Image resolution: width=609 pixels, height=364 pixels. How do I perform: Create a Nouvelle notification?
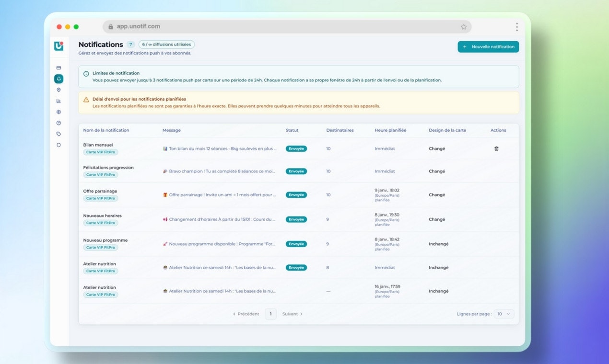tap(488, 46)
